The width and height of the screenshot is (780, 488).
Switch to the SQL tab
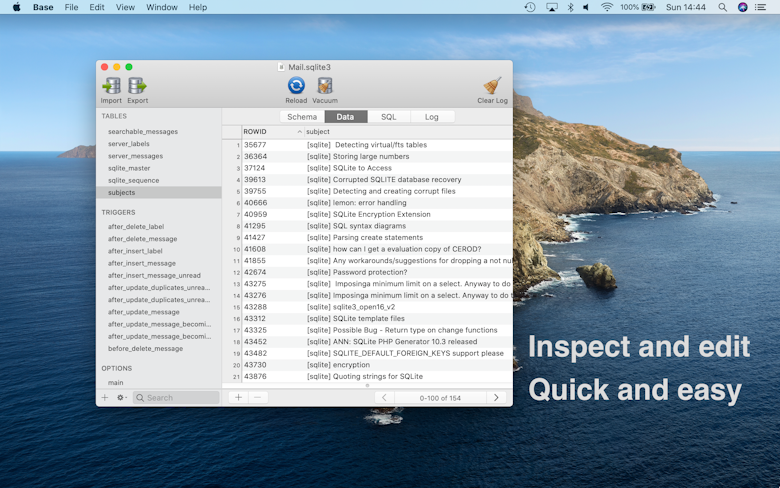[389, 117]
